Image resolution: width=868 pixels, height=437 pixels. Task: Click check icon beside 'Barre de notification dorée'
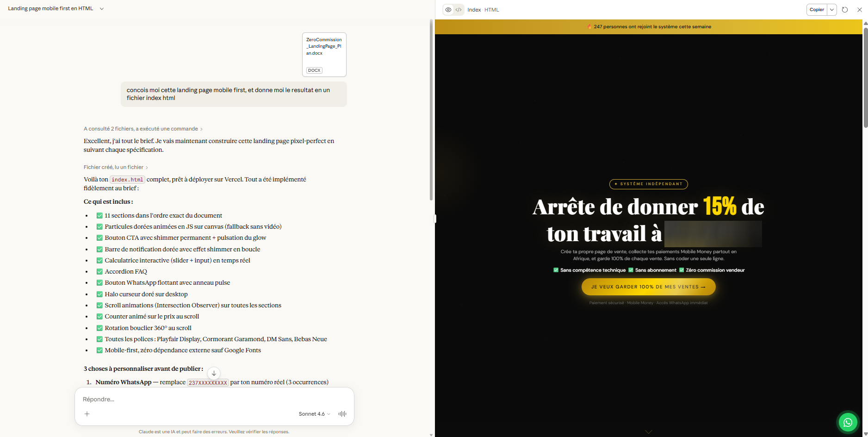[99, 249]
